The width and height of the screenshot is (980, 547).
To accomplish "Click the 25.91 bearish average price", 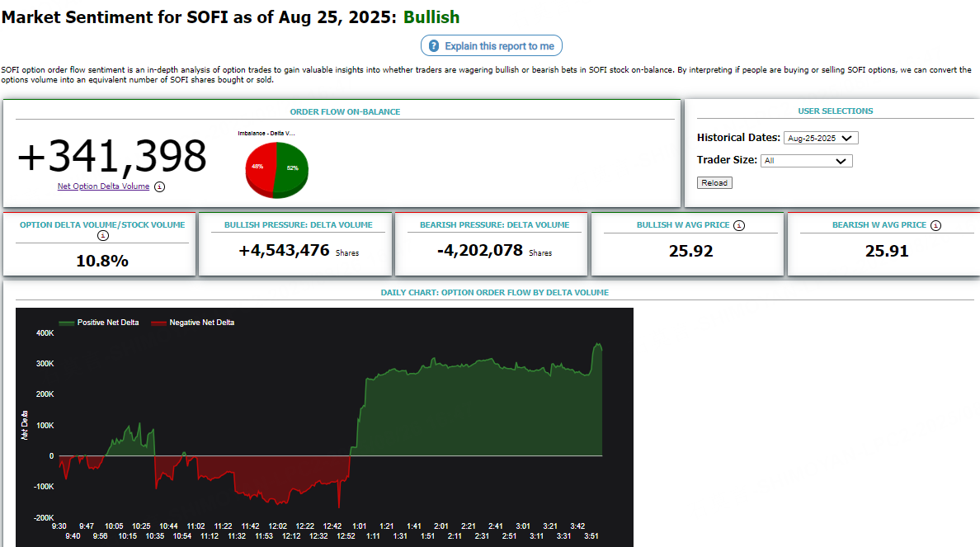I will pyautogui.click(x=887, y=252).
